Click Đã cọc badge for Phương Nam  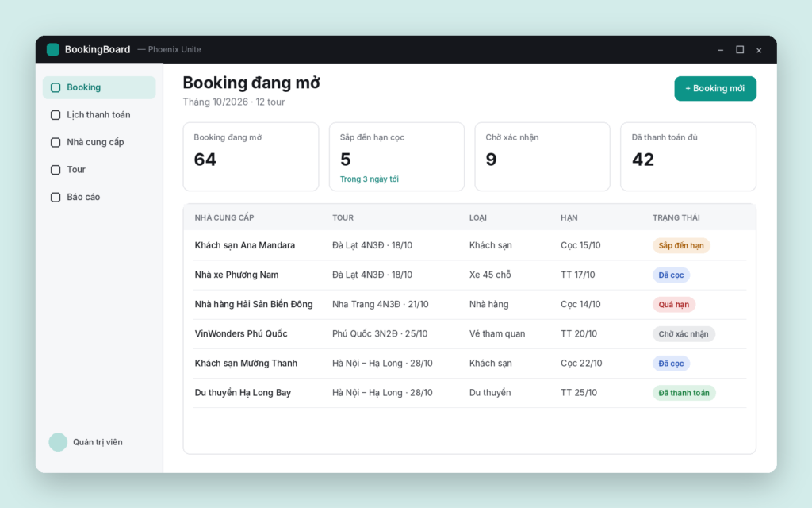tap(671, 275)
